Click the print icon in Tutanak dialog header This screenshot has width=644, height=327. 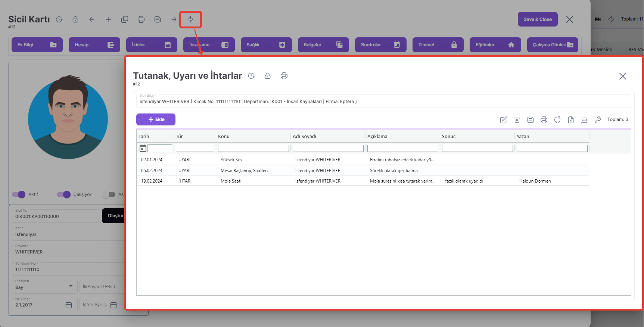[284, 76]
